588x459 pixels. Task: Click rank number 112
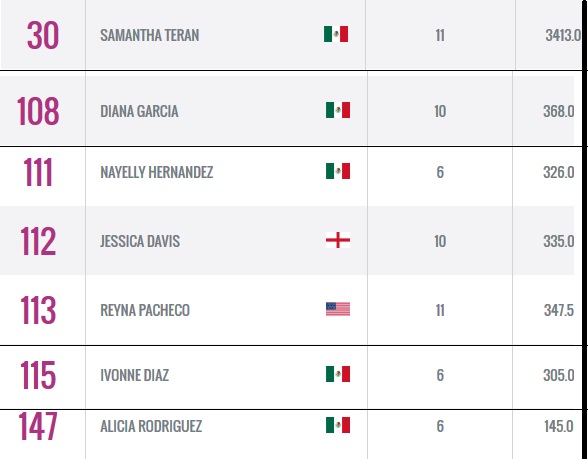pyautogui.click(x=38, y=241)
